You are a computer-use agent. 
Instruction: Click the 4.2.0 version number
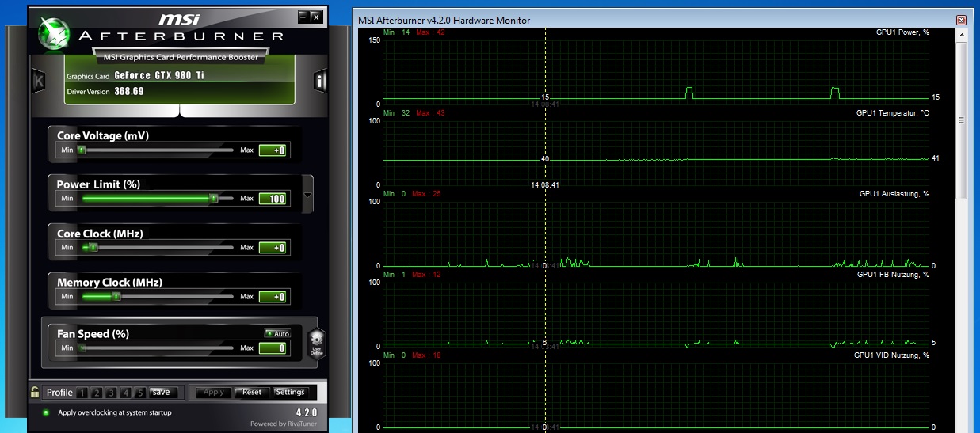click(306, 412)
